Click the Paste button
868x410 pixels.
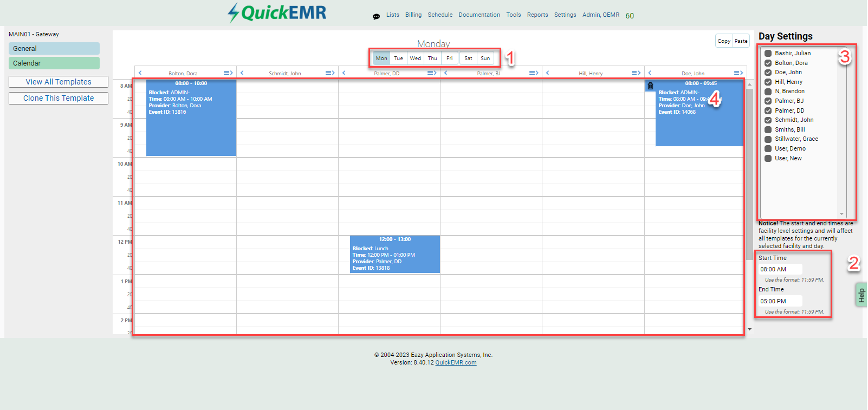(x=741, y=41)
